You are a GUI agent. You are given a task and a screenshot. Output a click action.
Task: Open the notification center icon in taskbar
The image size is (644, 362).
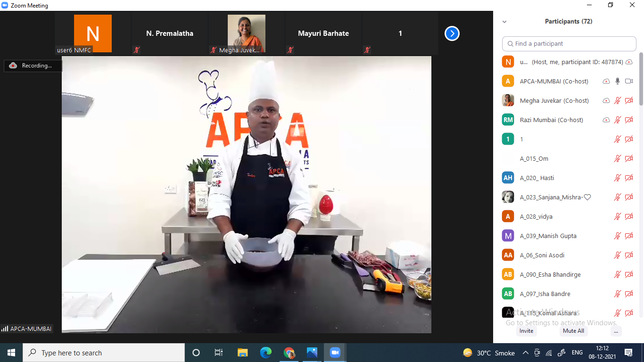coord(628,353)
